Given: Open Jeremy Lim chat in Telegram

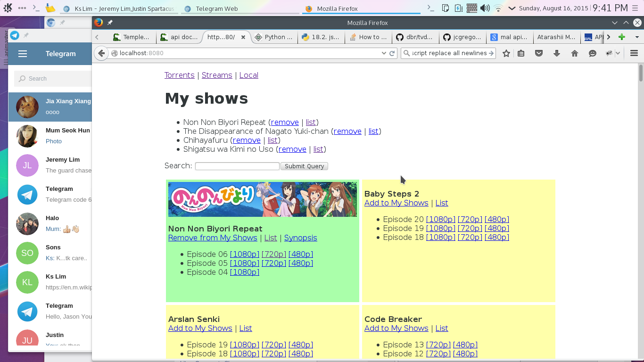Looking at the screenshot, I should pos(50,165).
